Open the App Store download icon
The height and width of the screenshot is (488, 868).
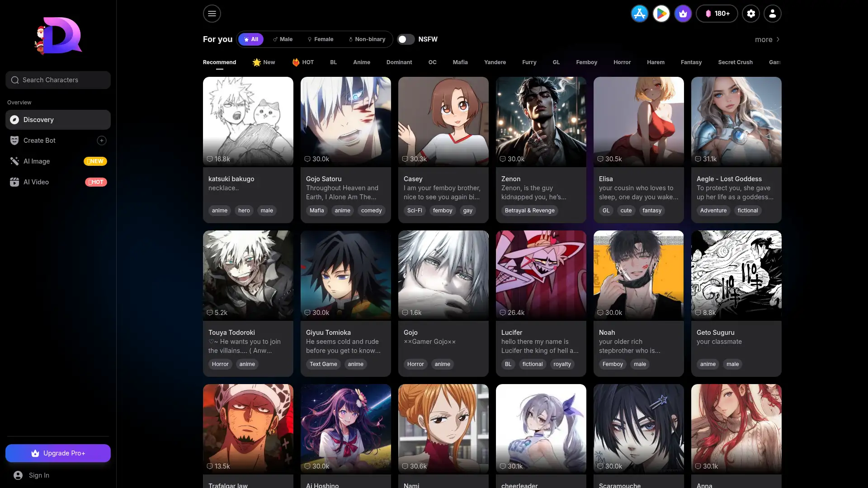639,14
